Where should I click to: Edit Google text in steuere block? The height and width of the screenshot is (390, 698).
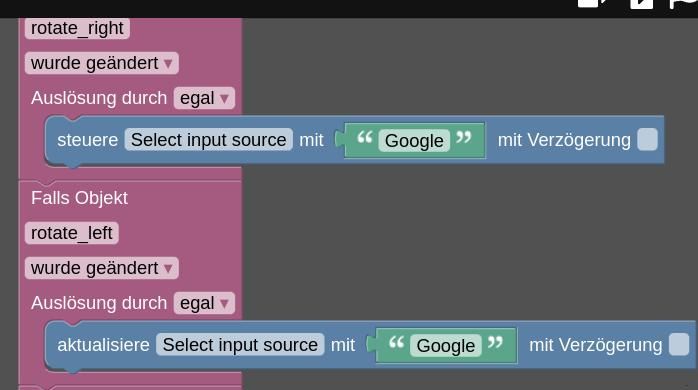(414, 141)
